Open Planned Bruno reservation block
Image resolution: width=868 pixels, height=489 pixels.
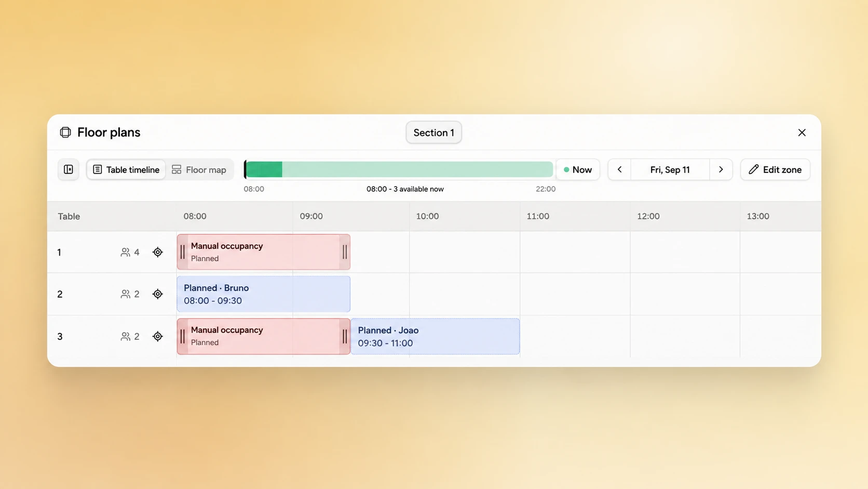pyautogui.click(x=264, y=294)
